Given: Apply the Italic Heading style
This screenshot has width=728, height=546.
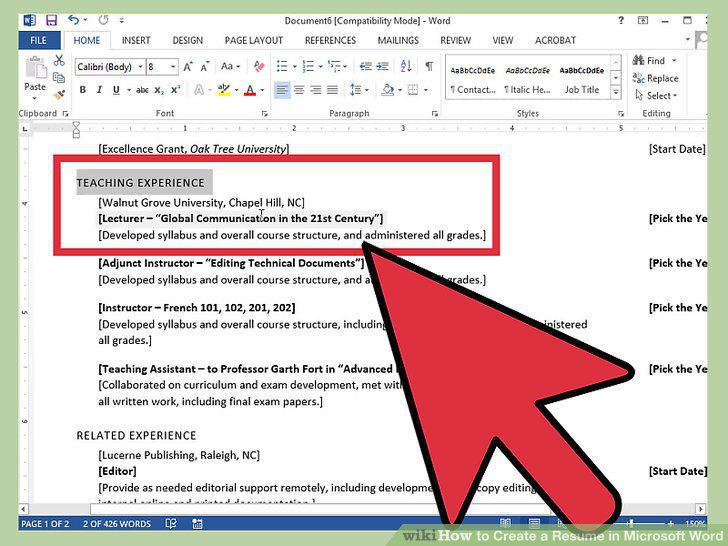Looking at the screenshot, I should 527,79.
